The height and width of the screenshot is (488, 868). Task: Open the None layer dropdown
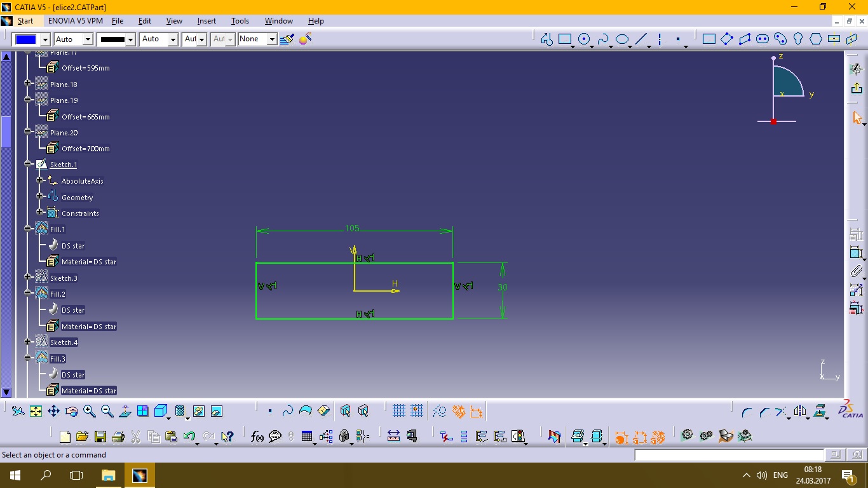(272, 39)
